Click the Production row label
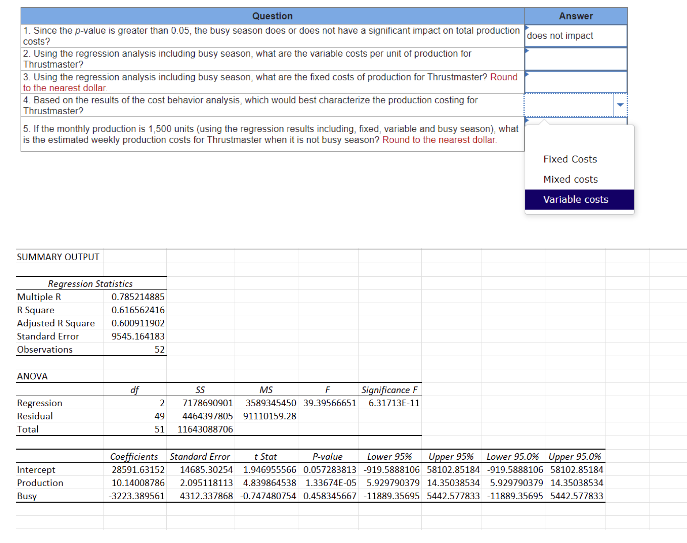The image size is (687, 543). point(40,483)
